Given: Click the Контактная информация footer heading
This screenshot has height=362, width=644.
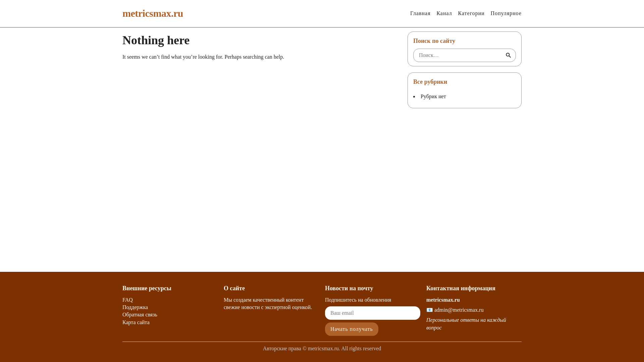Looking at the screenshot, I should click(x=461, y=288).
